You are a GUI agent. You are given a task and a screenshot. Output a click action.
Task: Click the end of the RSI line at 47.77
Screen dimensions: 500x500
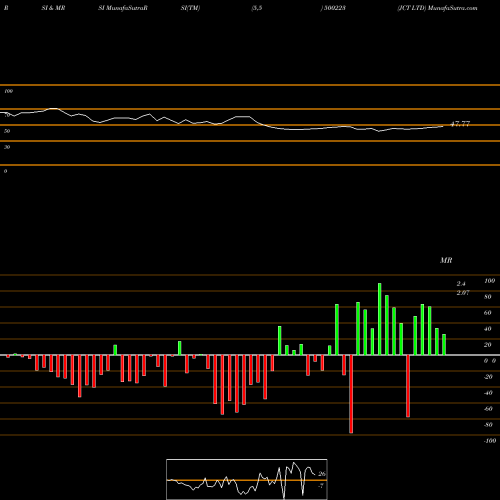(x=443, y=126)
